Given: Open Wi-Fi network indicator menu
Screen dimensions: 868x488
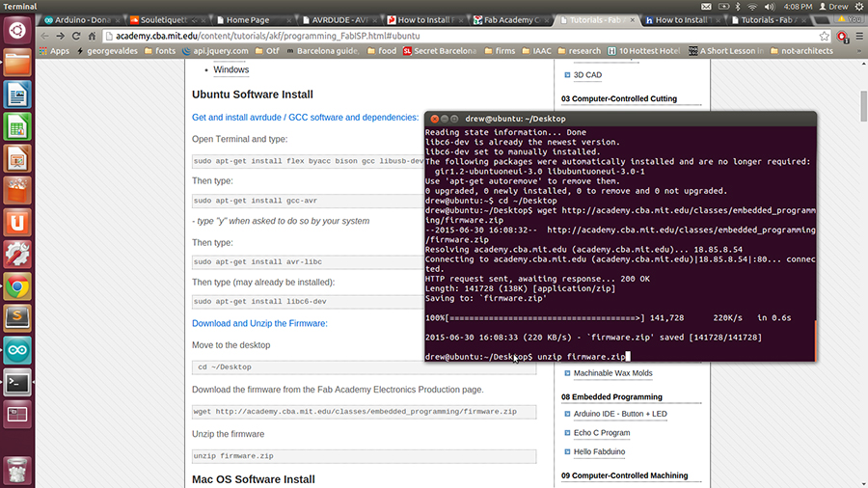Looking at the screenshot, I should (752, 7).
